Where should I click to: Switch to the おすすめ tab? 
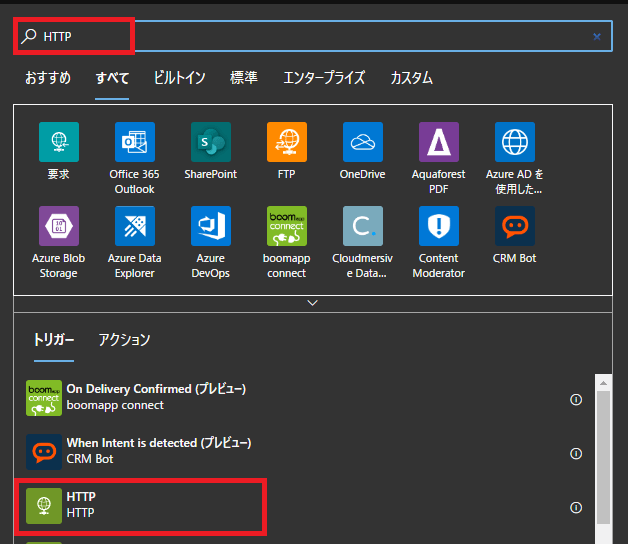[x=48, y=78]
